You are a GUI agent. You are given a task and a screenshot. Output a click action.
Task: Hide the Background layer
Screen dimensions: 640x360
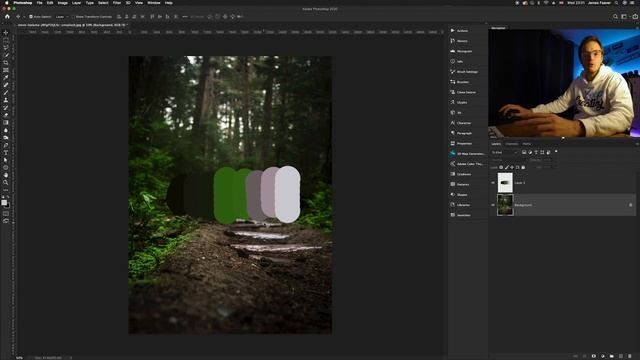493,205
